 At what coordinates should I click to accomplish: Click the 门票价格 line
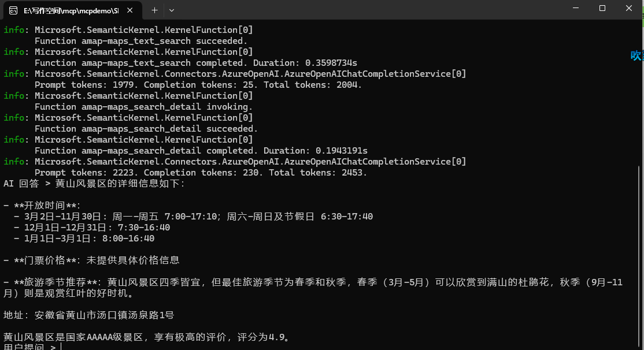(91, 260)
